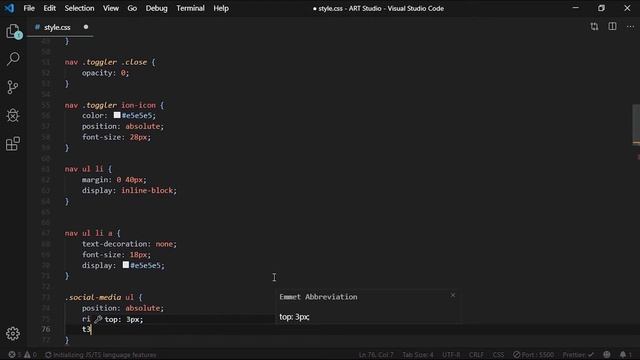Click the 'text-decoration: none;' line

click(129, 244)
